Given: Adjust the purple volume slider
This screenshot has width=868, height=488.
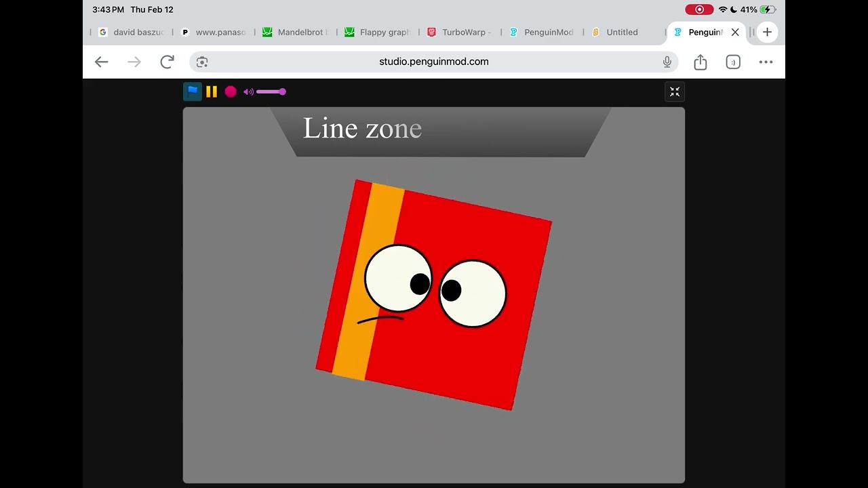Looking at the screenshot, I should [271, 91].
